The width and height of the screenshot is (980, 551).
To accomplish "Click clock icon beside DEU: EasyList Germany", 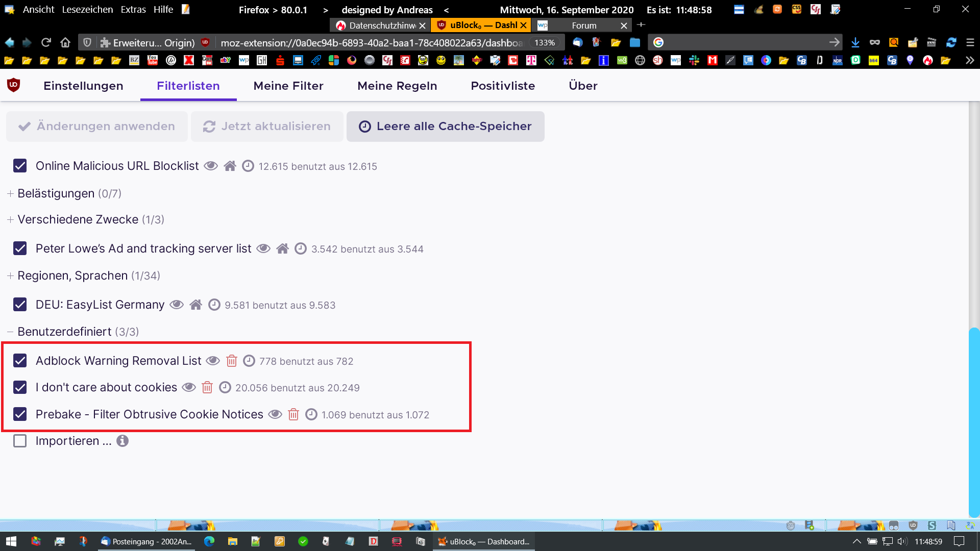I will [214, 305].
